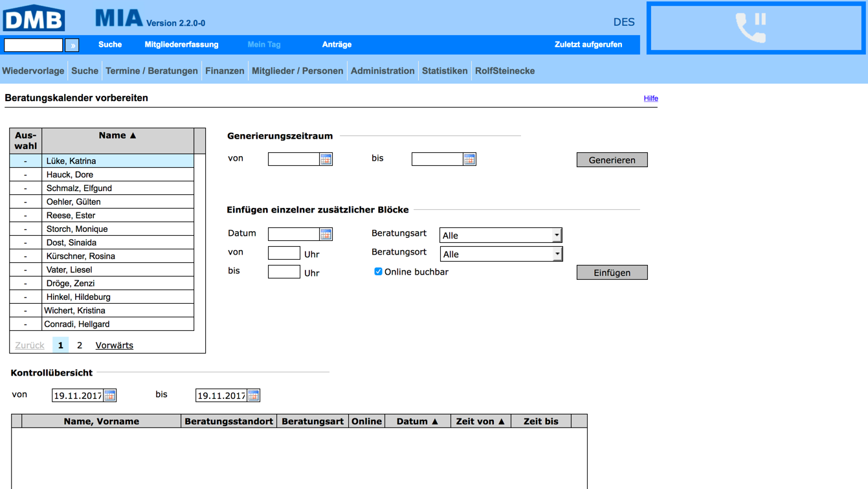The height and width of the screenshot is (489, 868).
Task: Go to page 2 of list
Action: 80,345
